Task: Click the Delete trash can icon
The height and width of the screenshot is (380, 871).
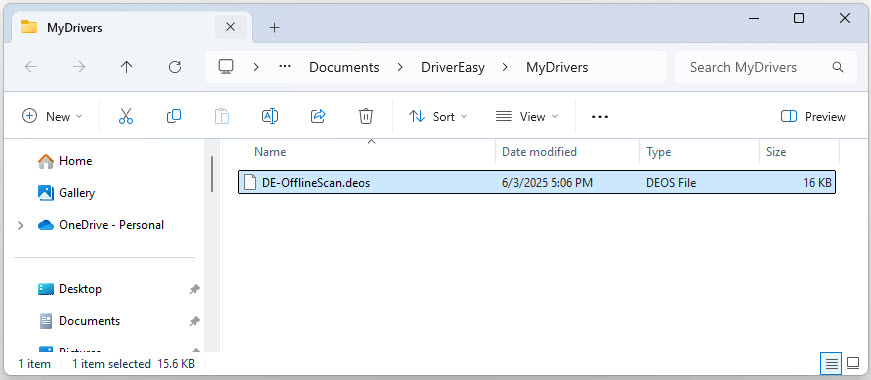Action: point(366,116)
